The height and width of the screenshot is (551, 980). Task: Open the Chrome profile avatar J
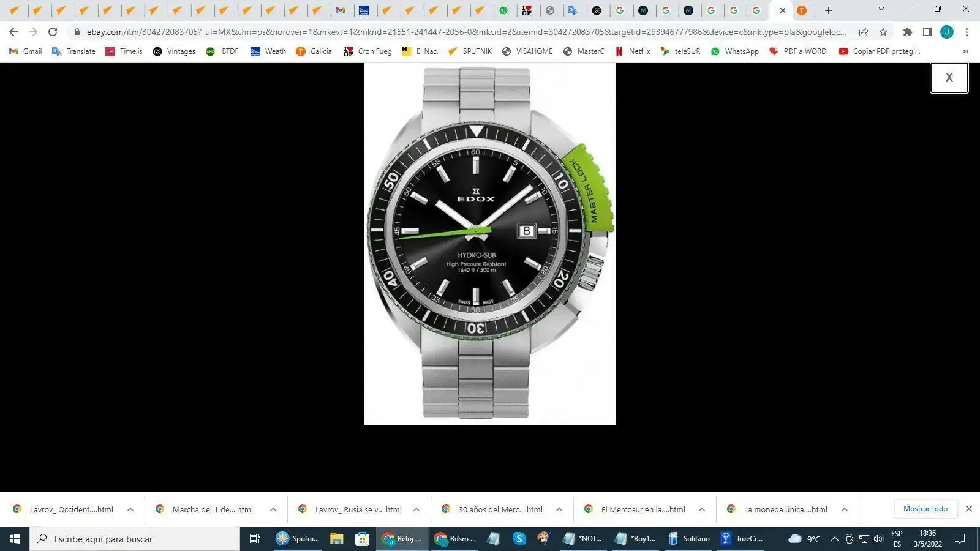click(947, 32)
